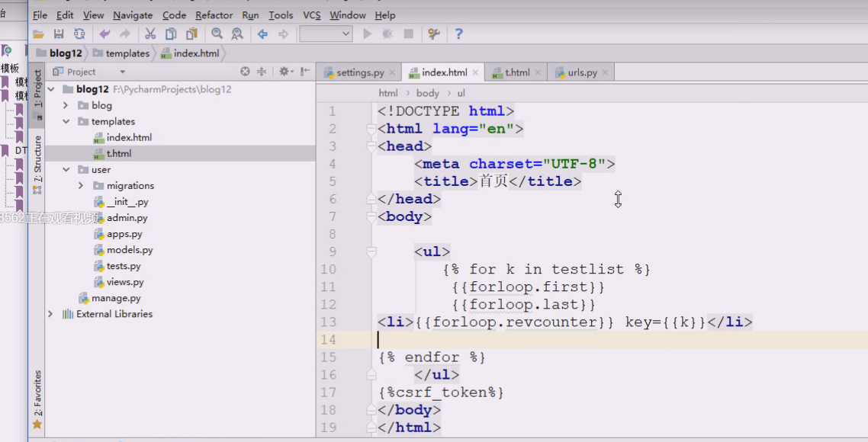
Task: Select admin.py in project tree
Action: coord(127,217)
